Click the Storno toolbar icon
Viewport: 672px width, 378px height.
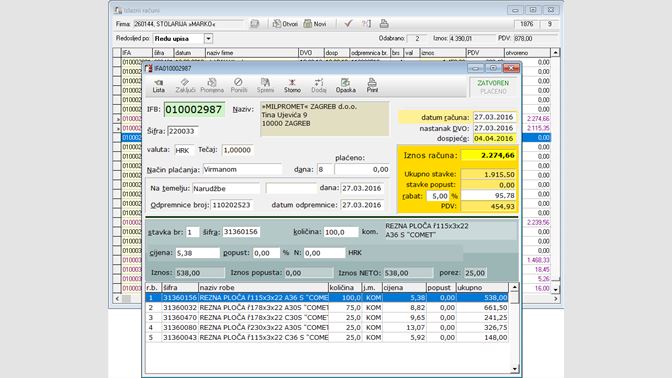[292, 86]
